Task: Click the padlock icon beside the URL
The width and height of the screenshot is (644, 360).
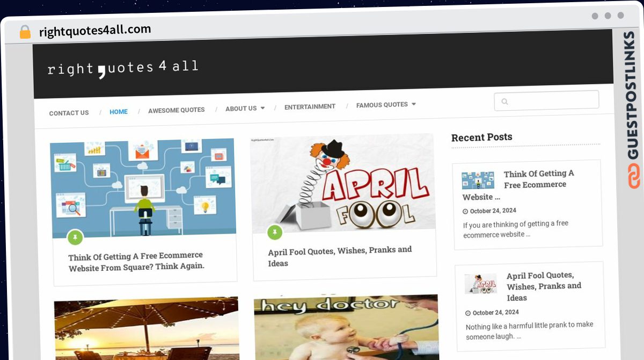Action: pos(25,32)
